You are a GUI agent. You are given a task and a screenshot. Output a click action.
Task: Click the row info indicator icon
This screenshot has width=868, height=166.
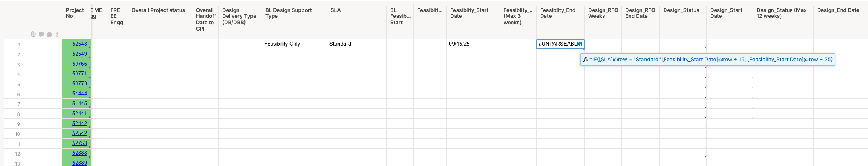(57, 35)
